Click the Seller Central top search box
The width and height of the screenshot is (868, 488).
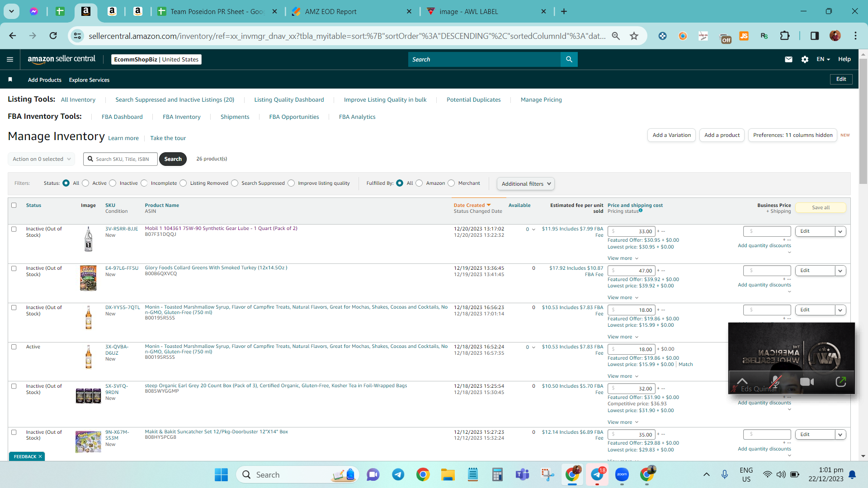click(484, 59)
